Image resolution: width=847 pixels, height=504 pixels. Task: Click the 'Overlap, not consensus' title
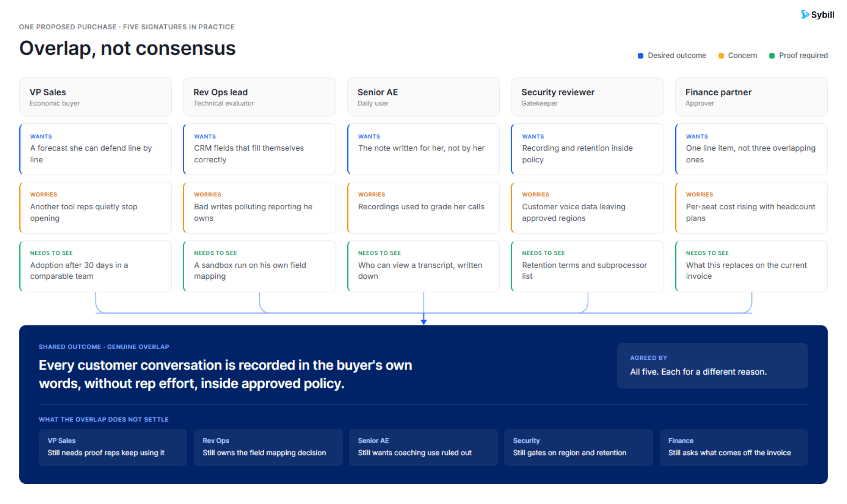click(127, 48)
